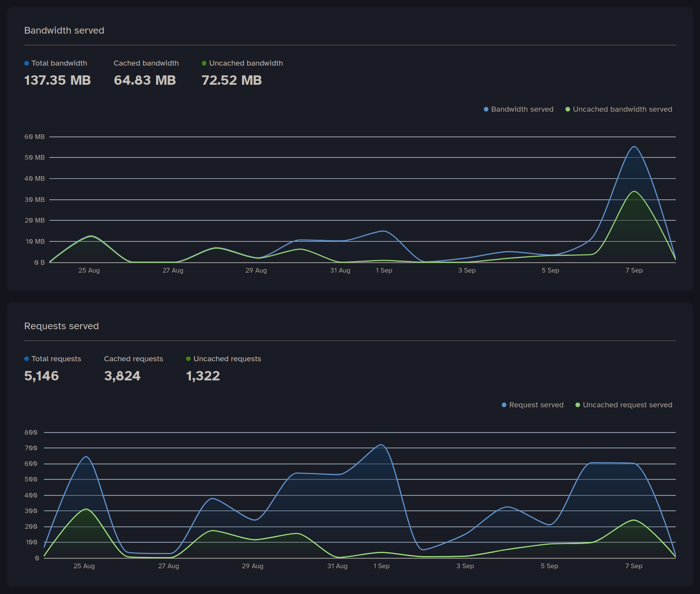The width and height of the screenshot is (700, 594).
Task: Click the 7 Sep label on bandwidth chart
Action: pos(634,270)
